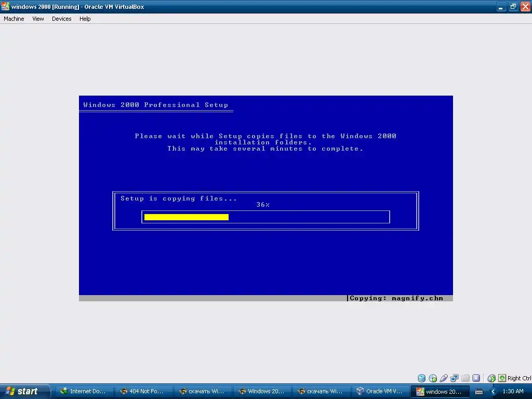Click the hard disk activity status icon
This screenshot has width=532, height=399.
click(421, 378)
